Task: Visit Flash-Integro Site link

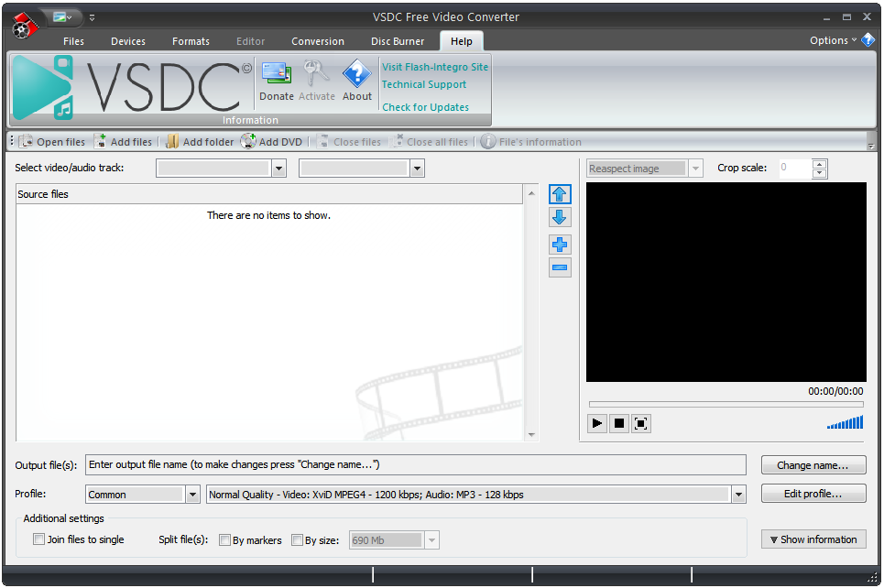Action: pos(435,67)
